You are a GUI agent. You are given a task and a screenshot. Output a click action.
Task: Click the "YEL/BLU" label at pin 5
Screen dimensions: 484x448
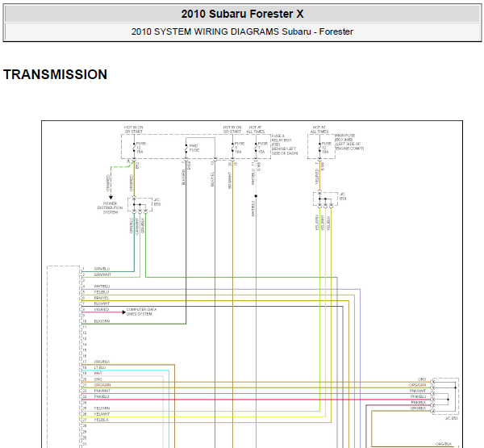click(102, 292)
